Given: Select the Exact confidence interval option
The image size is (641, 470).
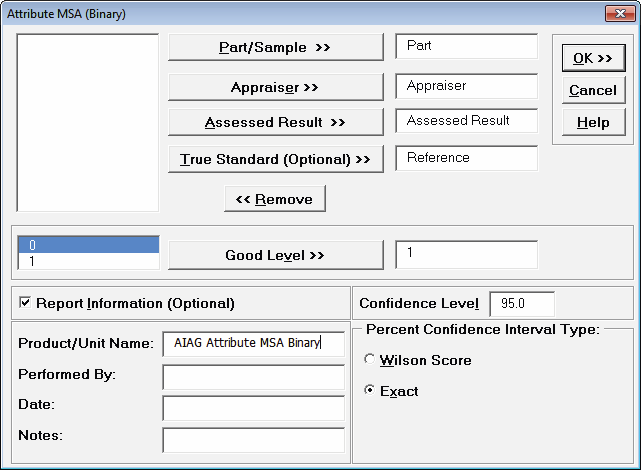Looking at the screenshot, I should coord(371,391).
